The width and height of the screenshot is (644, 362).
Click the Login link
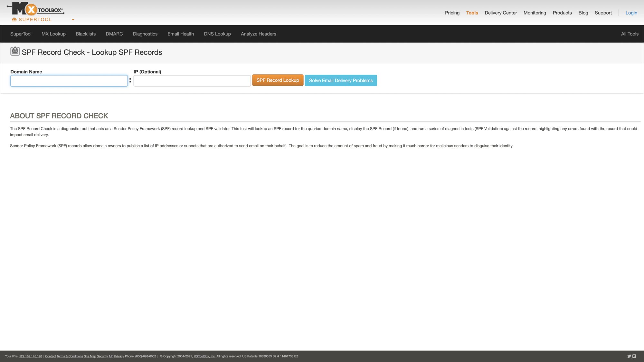(x=631, y=13)
